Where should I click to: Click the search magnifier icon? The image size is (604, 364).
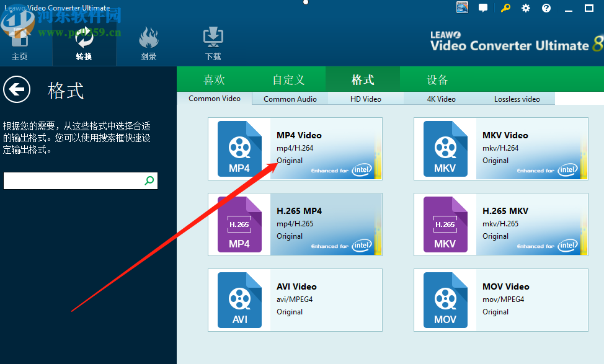click(x=149, y=180)
